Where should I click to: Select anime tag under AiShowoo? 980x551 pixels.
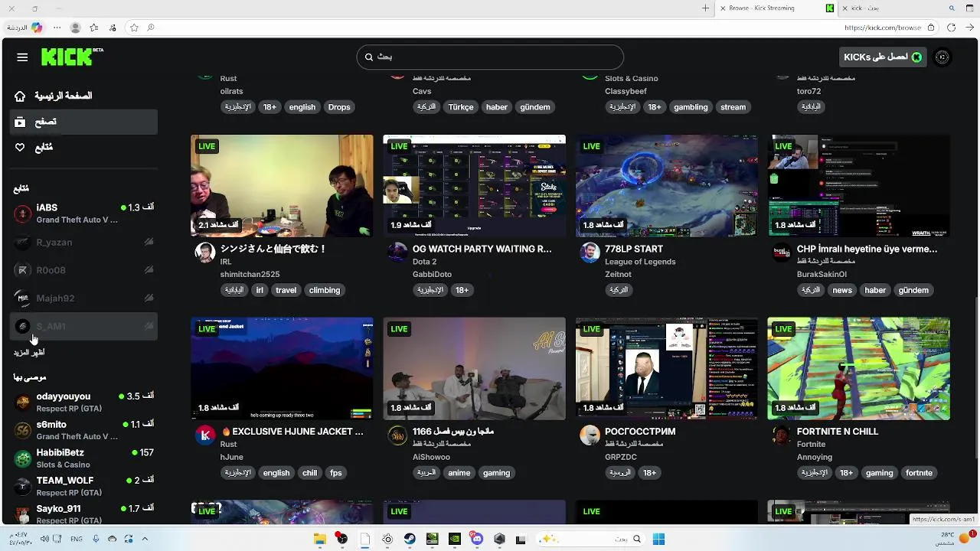(x=459, y=473)
